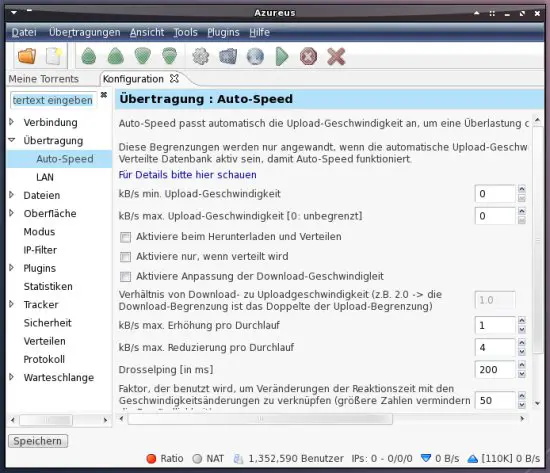Screen dimensions: 550x473
Task: Click the move-down green arrow icon
Action: [x=143, y=56]
